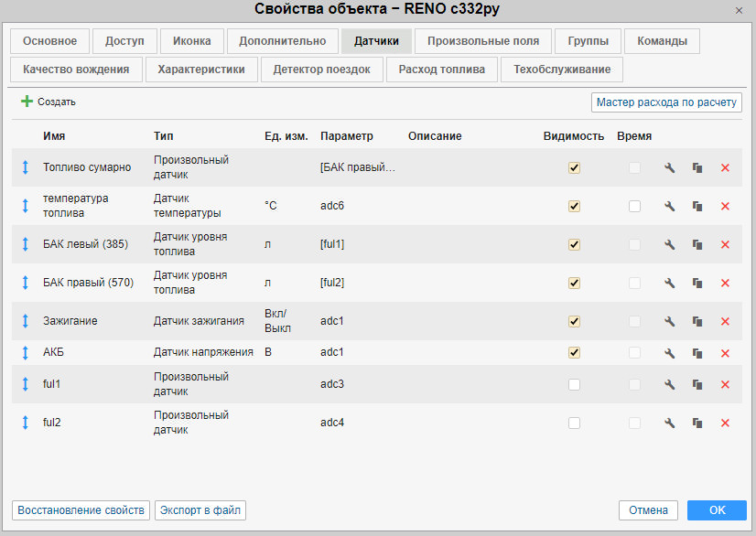
Task: Duplicate the Зажигание sensor
Action: (x=697, y=322)
